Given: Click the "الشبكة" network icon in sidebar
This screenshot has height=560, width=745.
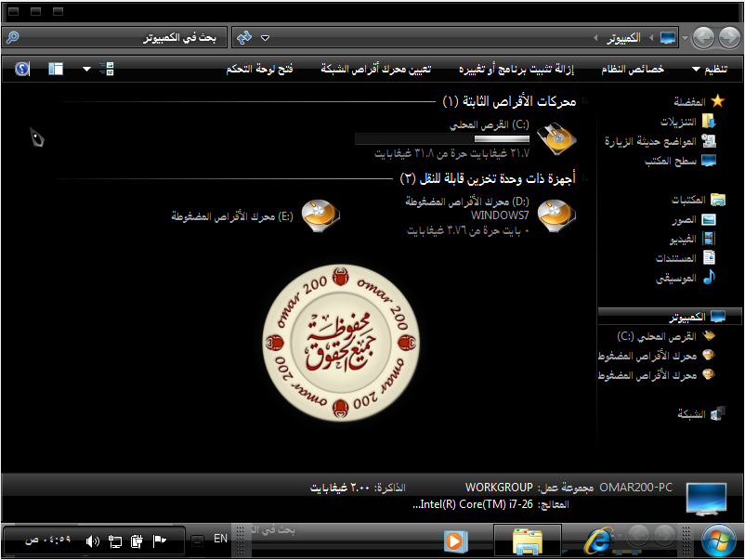Looking at the screenshot, I should point(718,413).
